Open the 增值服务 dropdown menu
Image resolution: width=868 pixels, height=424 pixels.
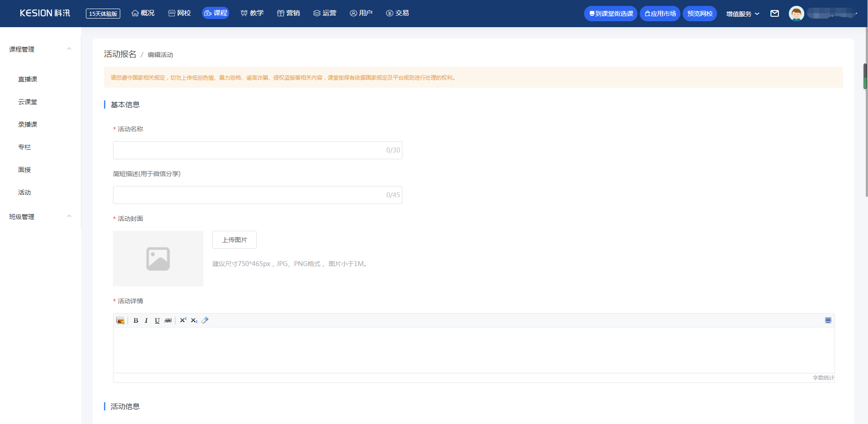tap(742, 14)
